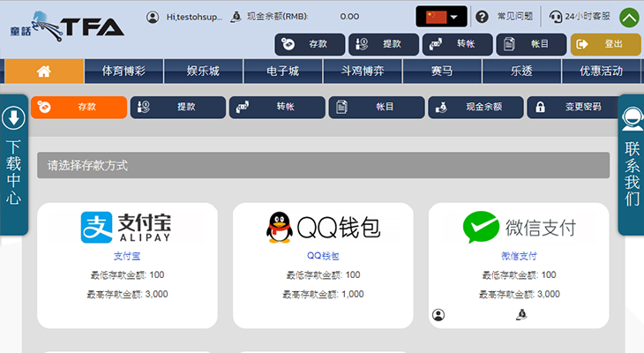Click the headset customer service icon

click(x=556, y=17)
